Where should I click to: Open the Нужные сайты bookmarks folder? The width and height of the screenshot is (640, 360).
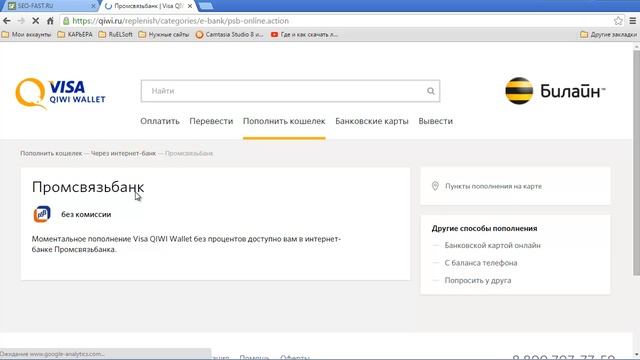click(x=164, y=35)
